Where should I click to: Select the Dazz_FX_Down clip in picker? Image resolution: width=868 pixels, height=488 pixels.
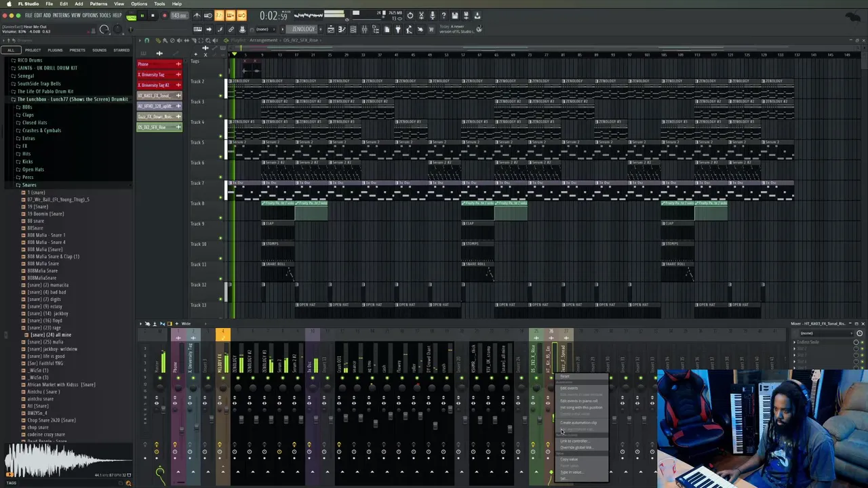tap(159, 117)
